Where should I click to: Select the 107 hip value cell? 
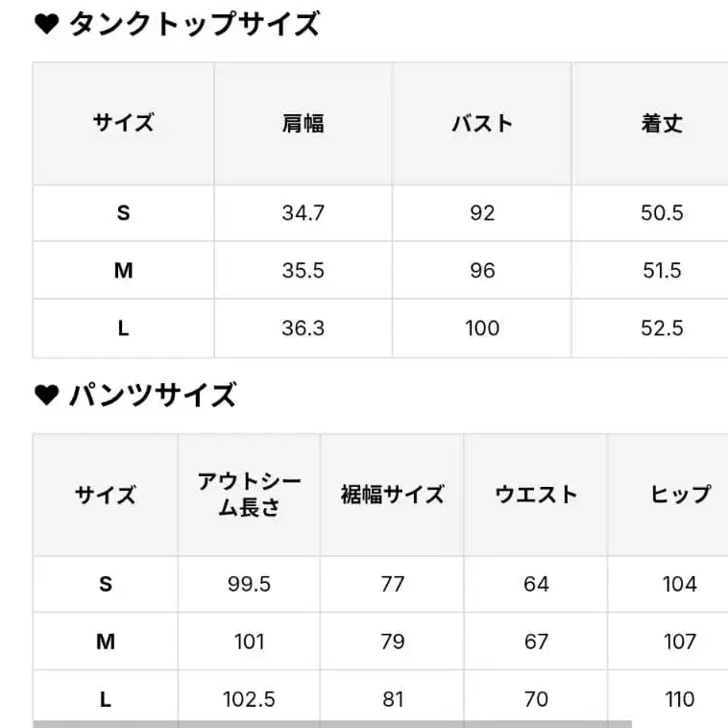680,642
